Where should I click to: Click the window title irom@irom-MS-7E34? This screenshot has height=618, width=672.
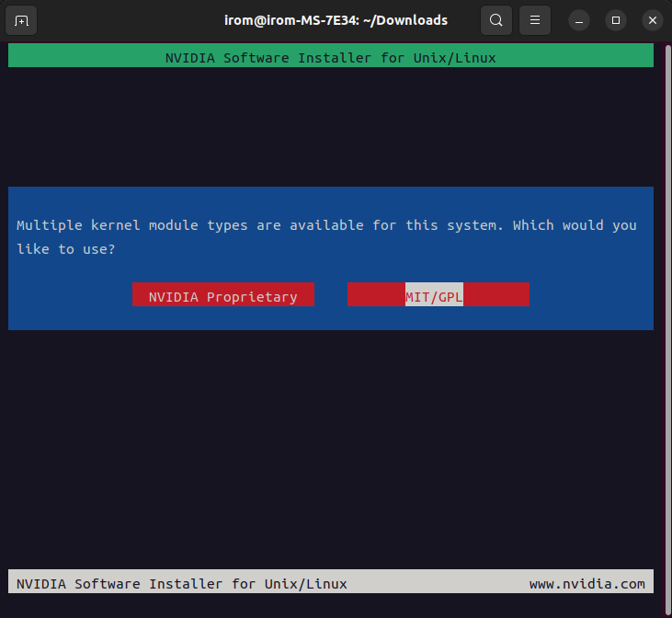pos(336,20)
